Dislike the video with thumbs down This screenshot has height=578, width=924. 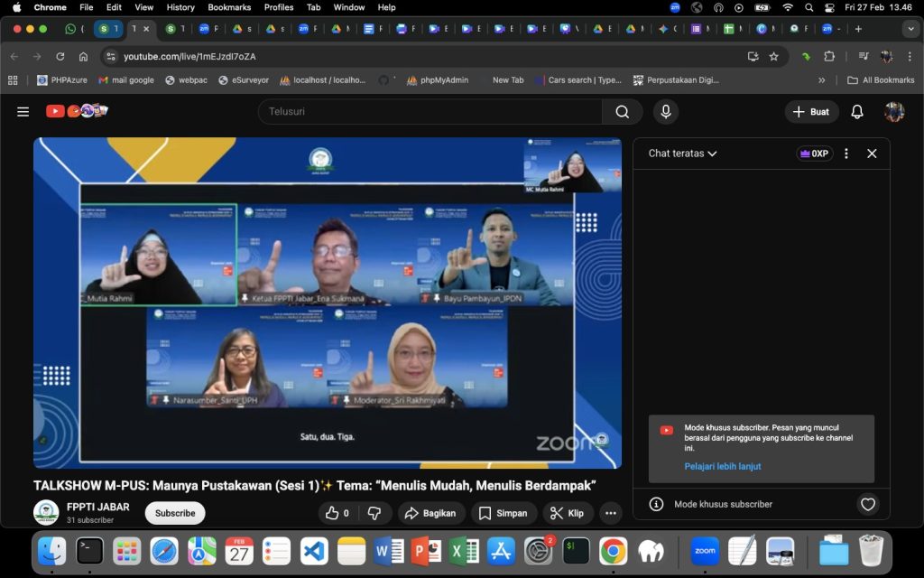374,513
